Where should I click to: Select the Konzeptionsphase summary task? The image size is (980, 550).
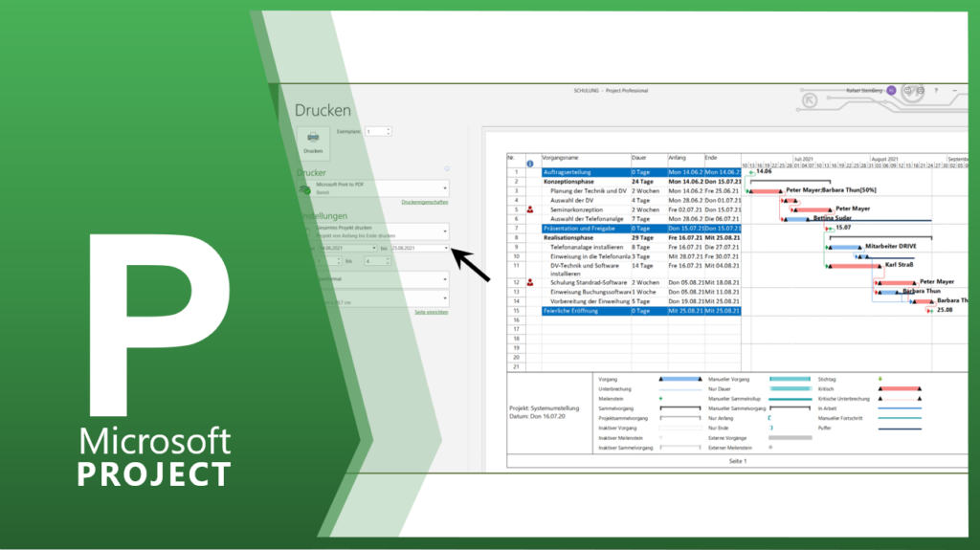[568, 182]
